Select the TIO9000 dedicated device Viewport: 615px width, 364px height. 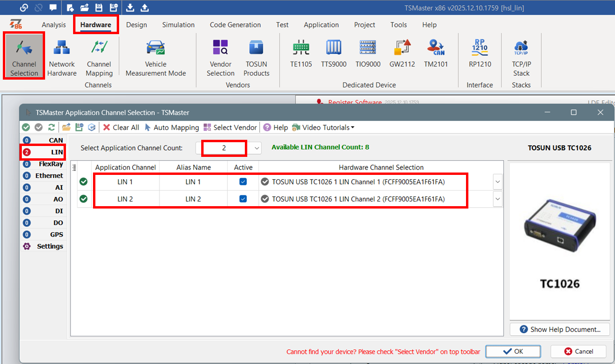click(x=368, y=53)
